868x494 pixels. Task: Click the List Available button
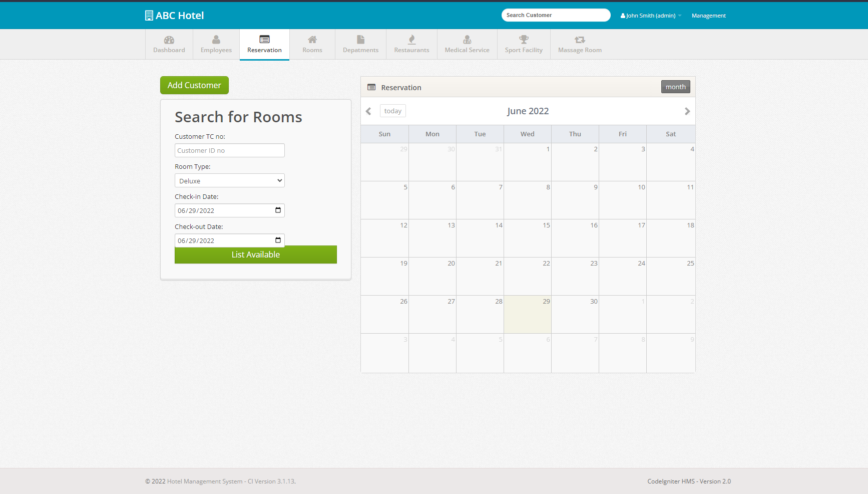[256, 255]
